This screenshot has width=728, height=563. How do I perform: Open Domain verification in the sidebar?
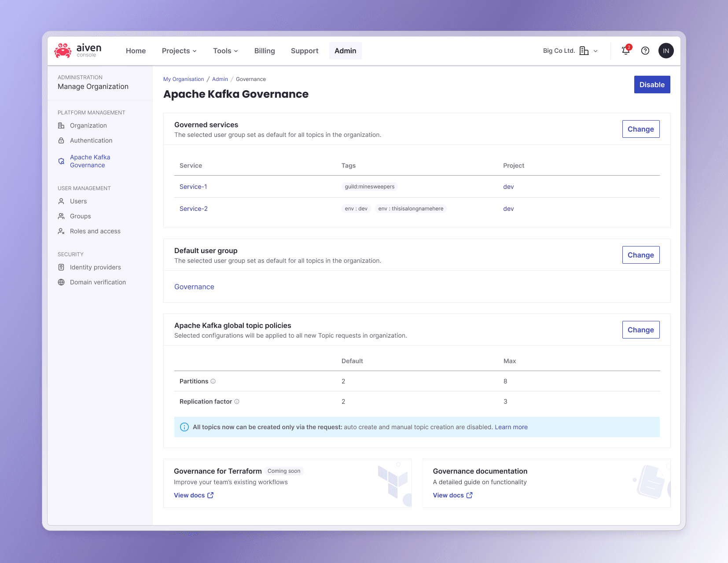(98, 282)
